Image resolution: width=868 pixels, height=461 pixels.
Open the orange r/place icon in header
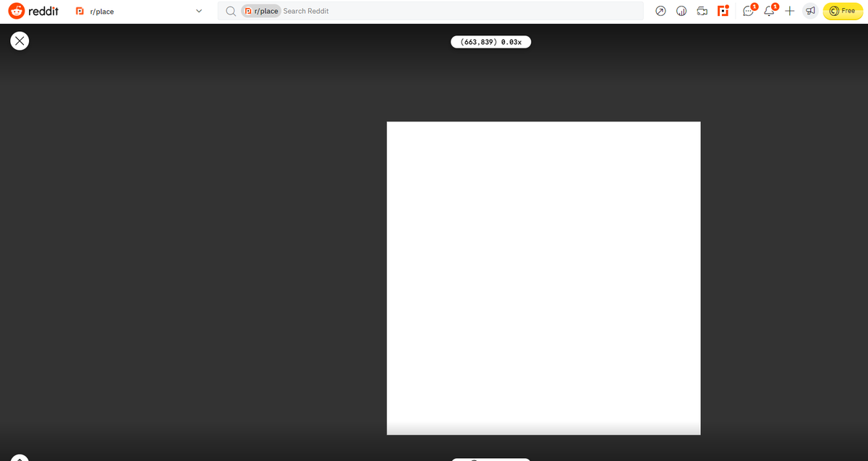click(x=722, y=11)
